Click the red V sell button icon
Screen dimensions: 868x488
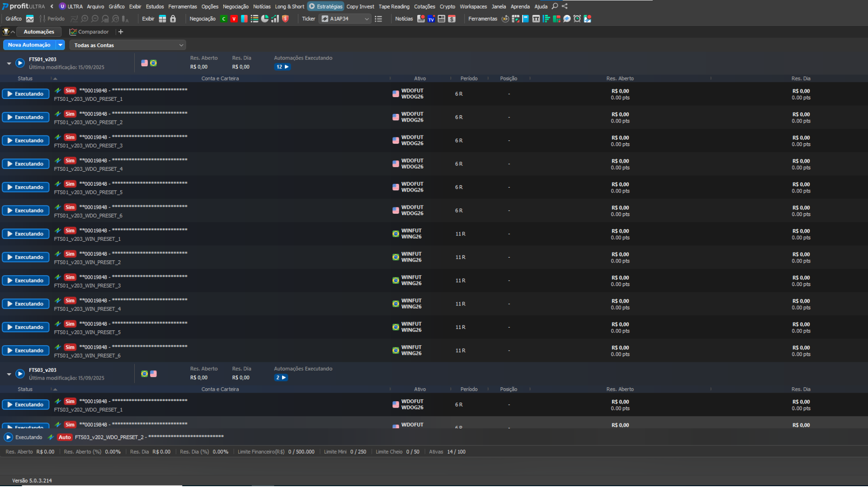pos(234,19)
